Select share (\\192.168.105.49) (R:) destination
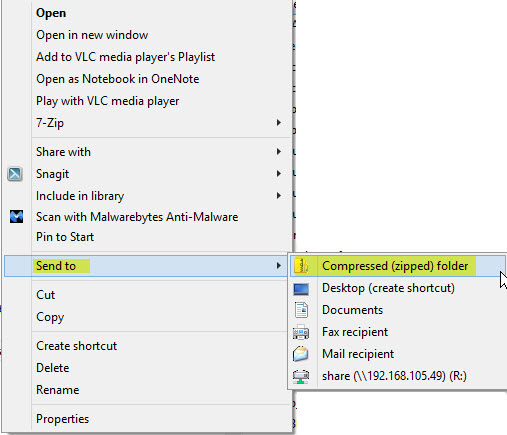Viewport: 507px width, 435px height. (x=394, y=376)
